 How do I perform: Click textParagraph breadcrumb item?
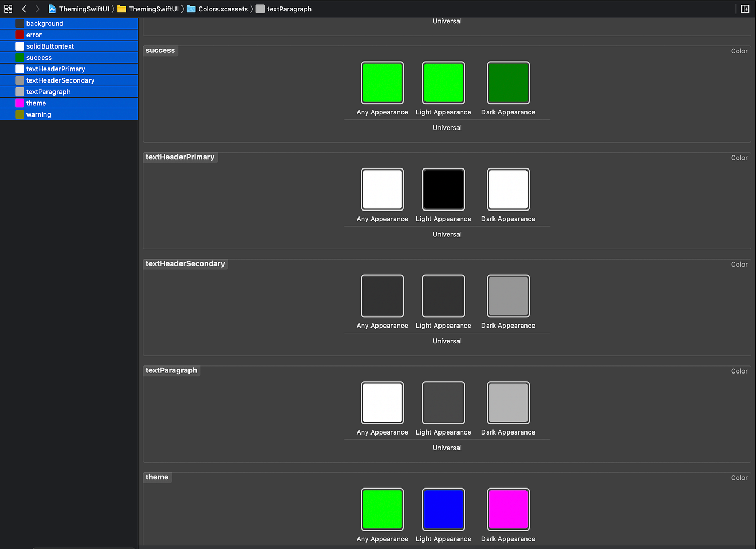click(283, 9)
